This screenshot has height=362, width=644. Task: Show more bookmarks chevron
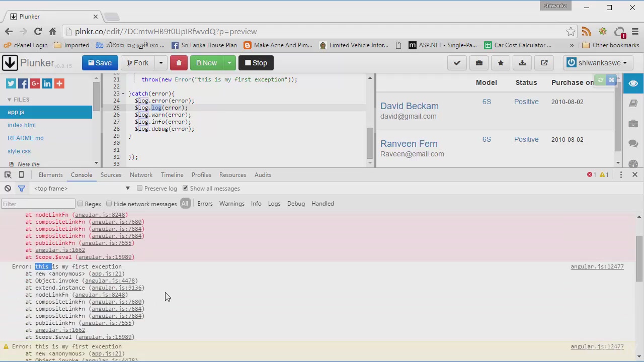[x=572, y=45]
